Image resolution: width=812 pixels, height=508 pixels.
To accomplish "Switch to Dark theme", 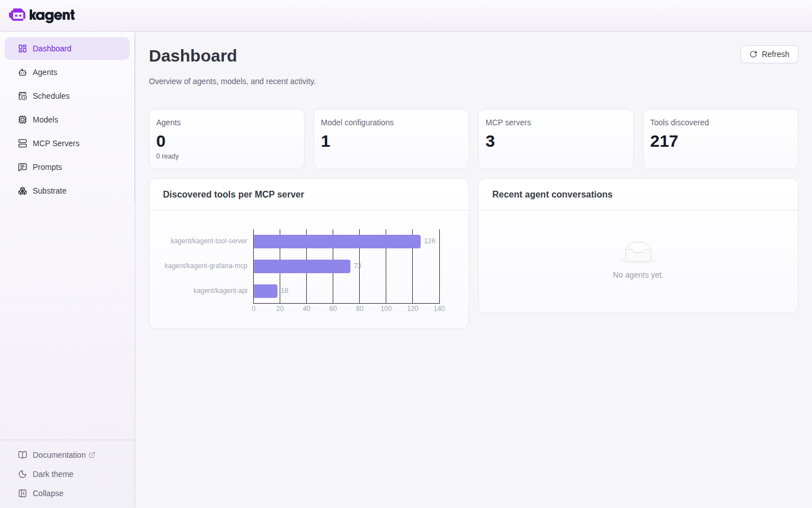I will pos(67,474).
